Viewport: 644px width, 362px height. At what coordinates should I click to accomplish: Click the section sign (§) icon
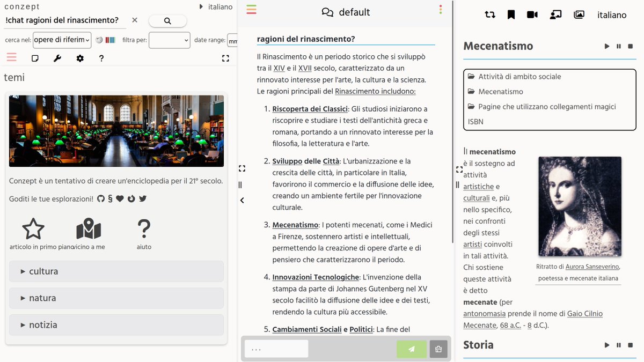tap(110, 198)
